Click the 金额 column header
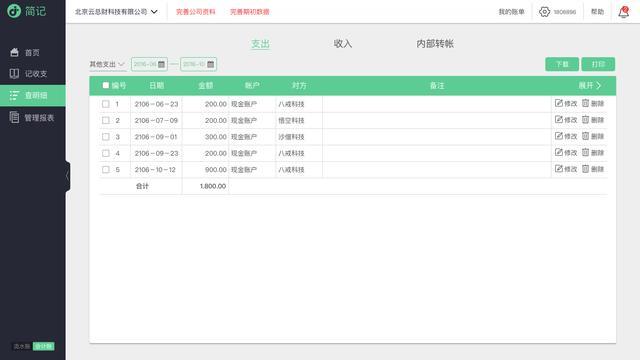Screen dimensions: 640x360 click(x=206, y=86)
